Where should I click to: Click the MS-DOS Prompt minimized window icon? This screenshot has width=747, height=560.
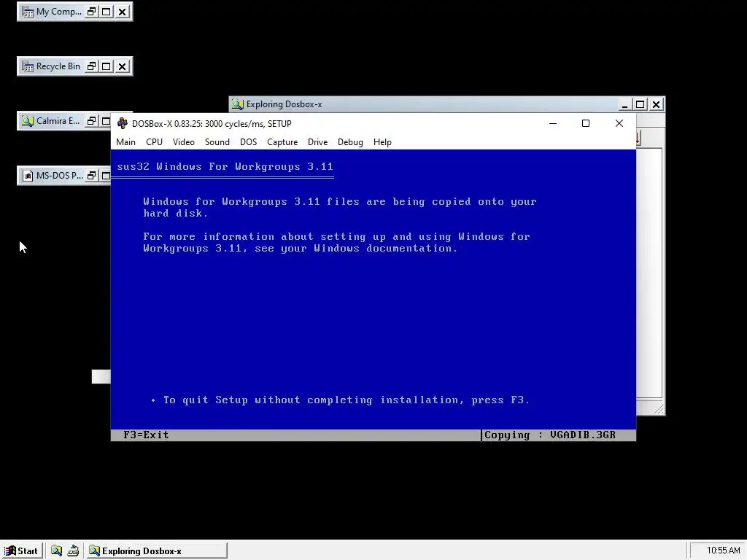pyautogui.click(x=28, y=176)
